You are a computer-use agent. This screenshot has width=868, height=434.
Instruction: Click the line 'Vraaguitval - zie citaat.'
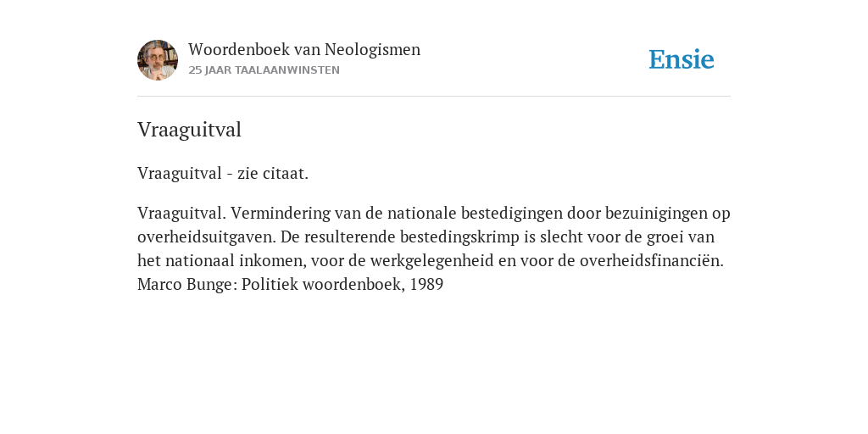223,173
